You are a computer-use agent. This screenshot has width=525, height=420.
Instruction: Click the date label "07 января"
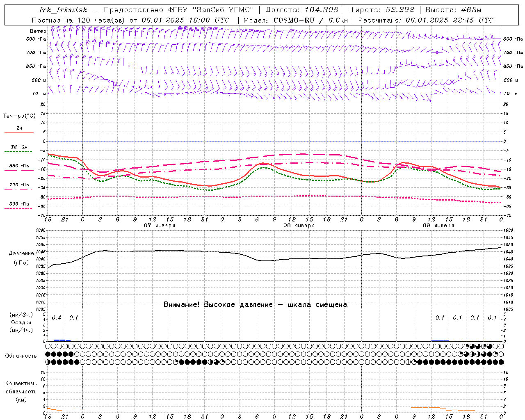tap(159, 226)
